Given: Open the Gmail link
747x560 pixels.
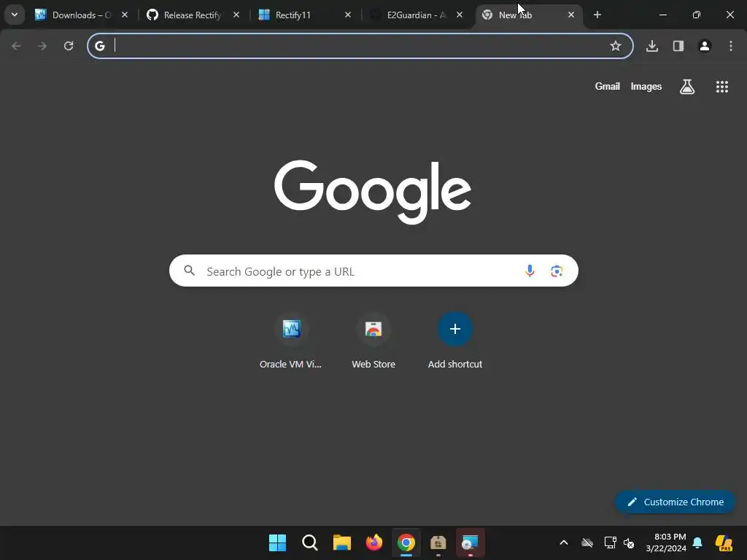Looking at the screenshot, I should (608, 86).
